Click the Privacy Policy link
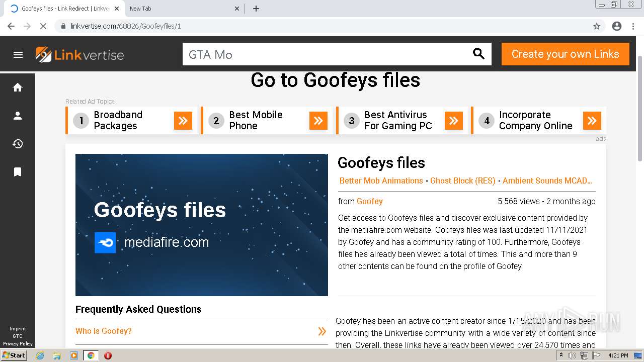Screen dimensions: 644x362 [18, 344]
